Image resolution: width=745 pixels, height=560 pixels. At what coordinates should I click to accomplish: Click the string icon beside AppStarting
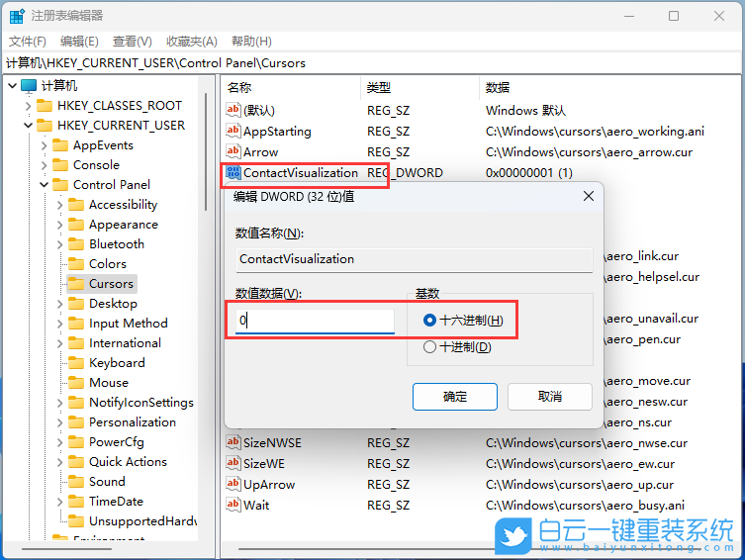click(x=233, y=131)
